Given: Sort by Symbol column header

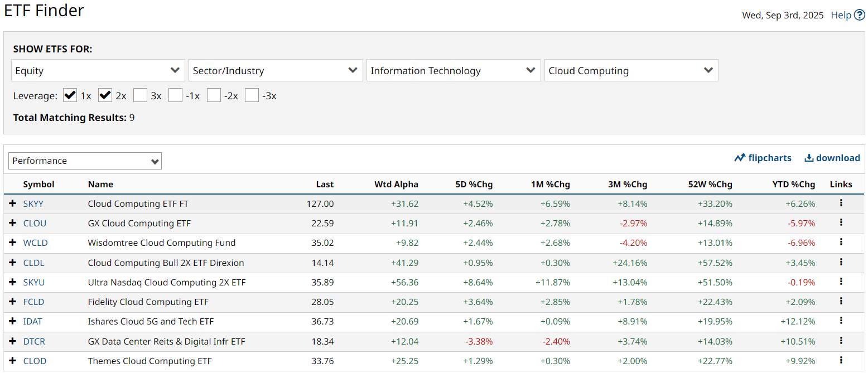Looking at the screenshot, I should tap(38, 184).
